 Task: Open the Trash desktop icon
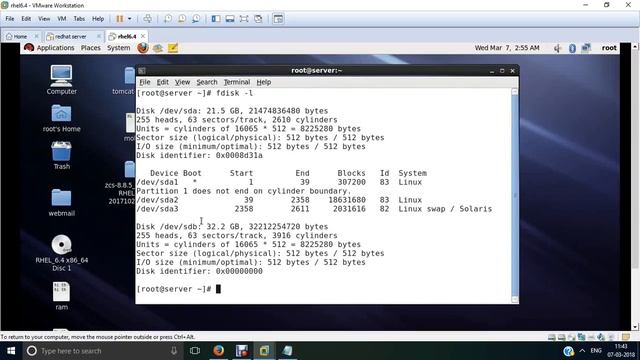pos(61,156)
